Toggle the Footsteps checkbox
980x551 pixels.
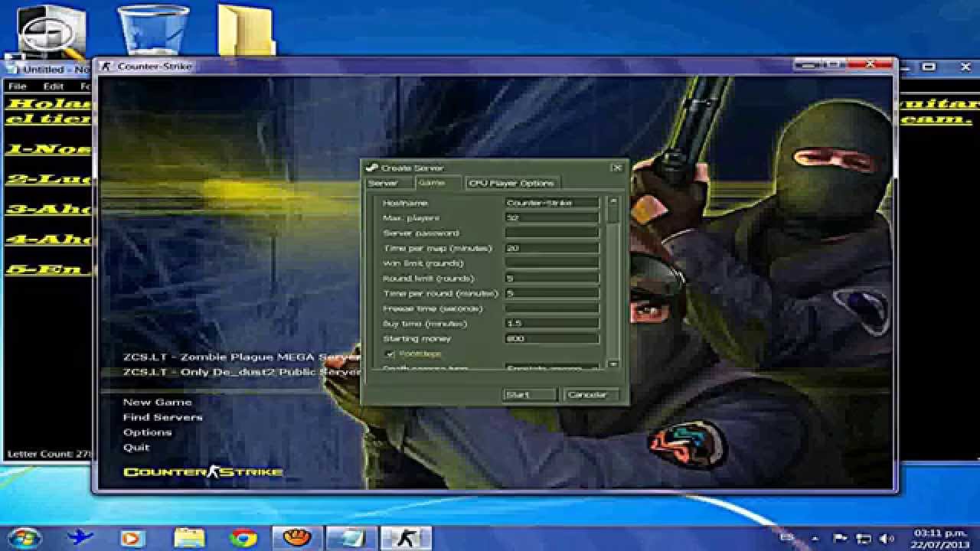coord(390,354)
